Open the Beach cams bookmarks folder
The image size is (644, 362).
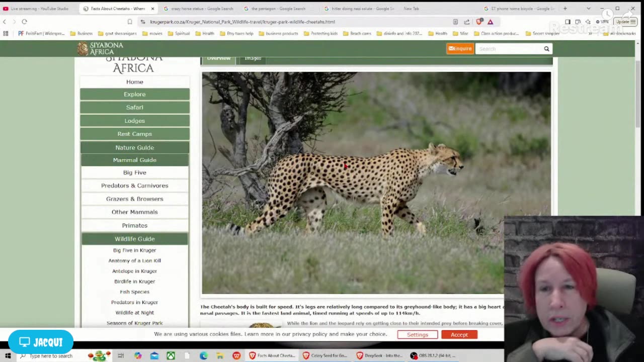[357, 34]
